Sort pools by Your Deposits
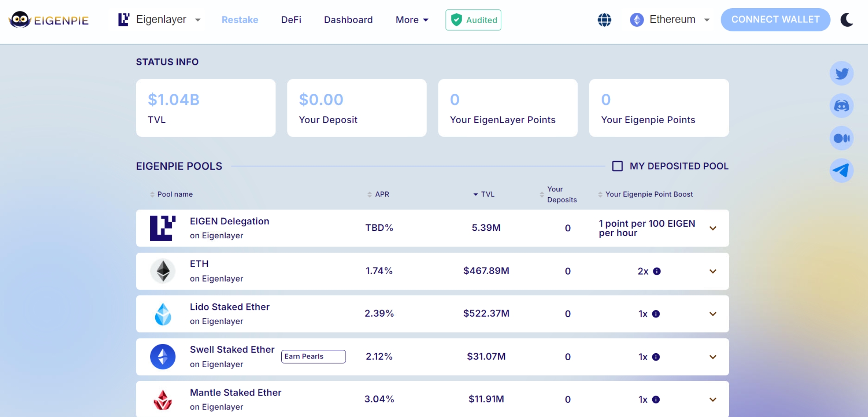 558,194
